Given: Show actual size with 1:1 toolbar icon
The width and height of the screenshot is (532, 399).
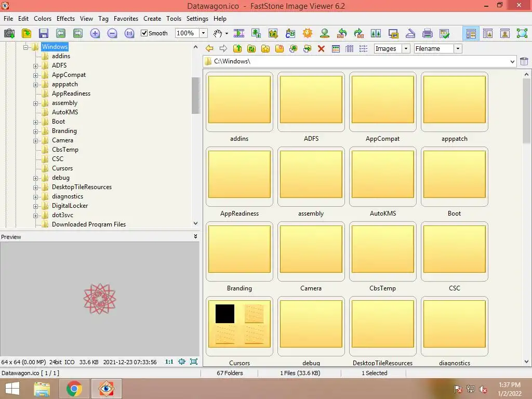Looking at the screenshot, I should tap(129, 33).
